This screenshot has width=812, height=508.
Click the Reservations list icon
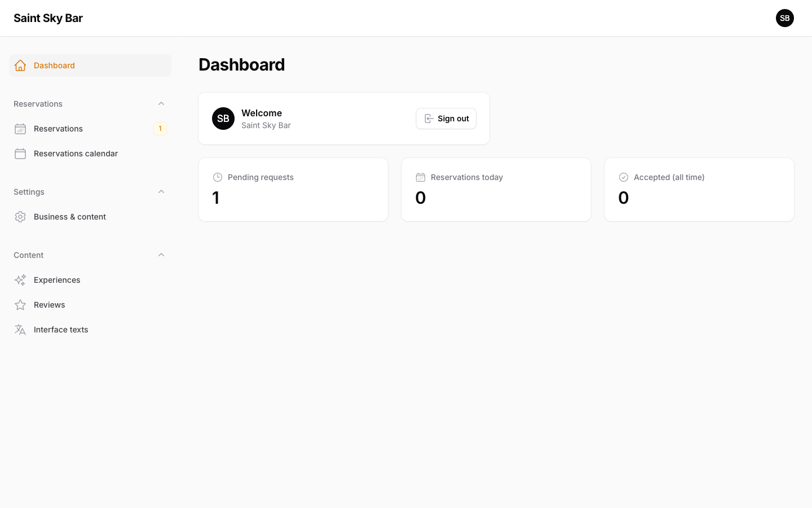(x=20, y=129)
